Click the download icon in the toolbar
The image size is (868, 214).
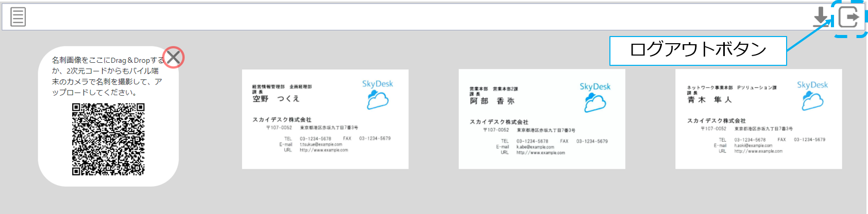tap(820, 17)
